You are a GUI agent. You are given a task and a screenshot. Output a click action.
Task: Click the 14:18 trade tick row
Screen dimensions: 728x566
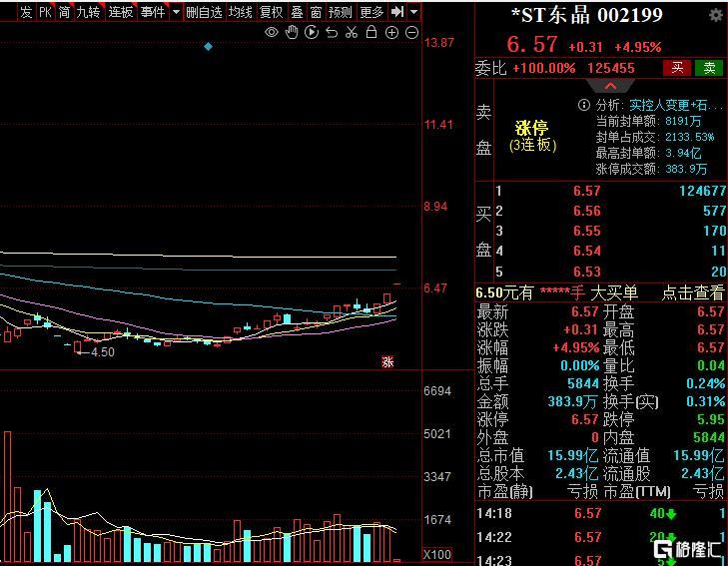coord(601,513)
